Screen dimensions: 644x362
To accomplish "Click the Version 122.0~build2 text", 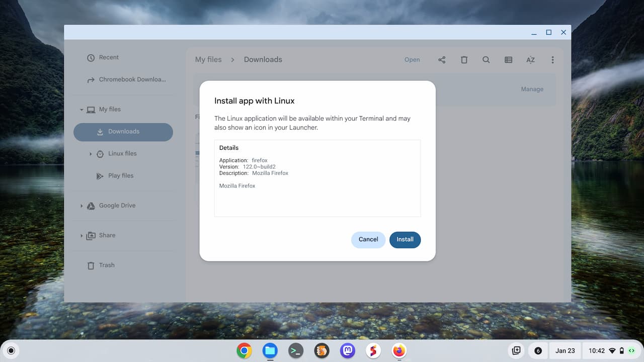I will (248, 167).
